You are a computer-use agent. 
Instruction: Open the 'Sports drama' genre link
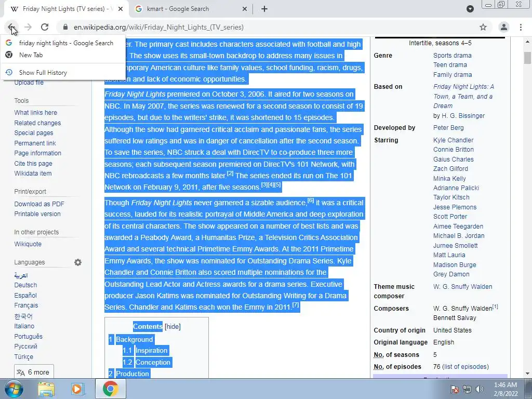pos(453,55)
